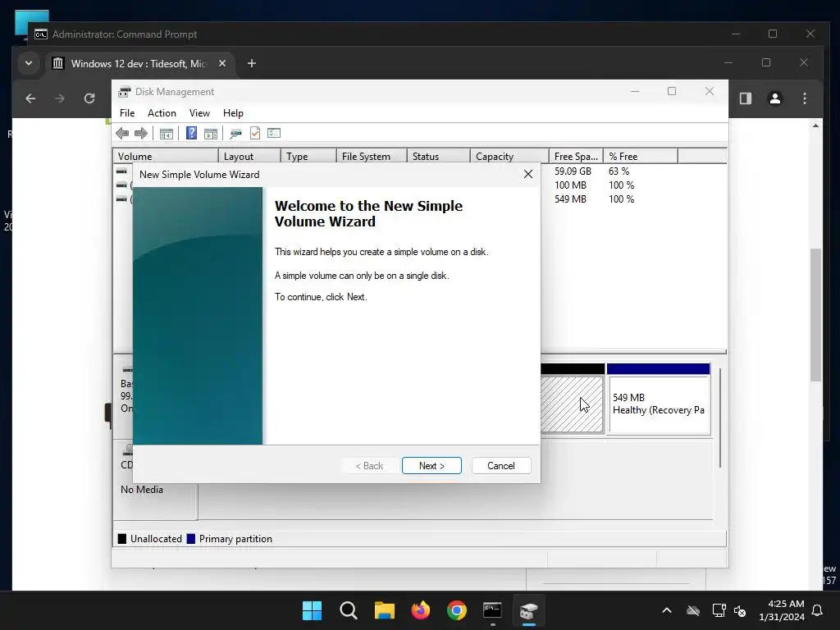Close the New Simple Volume Wizard dialog
Image resolution: width=840 pixels, height=630 pixels.
click(x=528, y=174)
